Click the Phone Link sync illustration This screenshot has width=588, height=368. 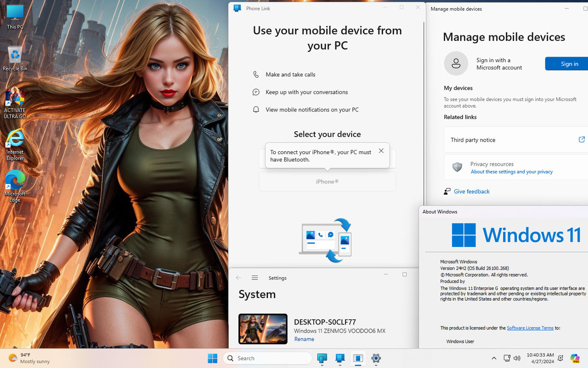point(326,241)
